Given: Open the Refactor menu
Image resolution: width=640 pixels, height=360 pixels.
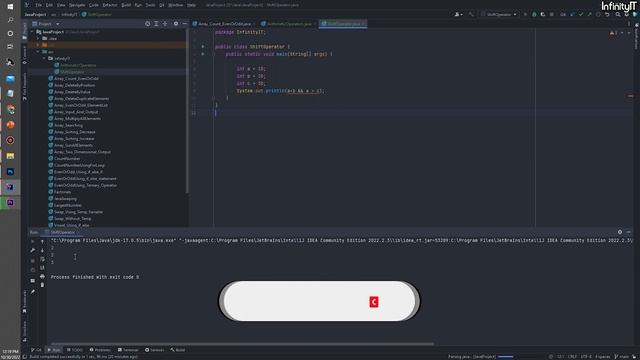Looking at the screenshot, I should 110,5.
